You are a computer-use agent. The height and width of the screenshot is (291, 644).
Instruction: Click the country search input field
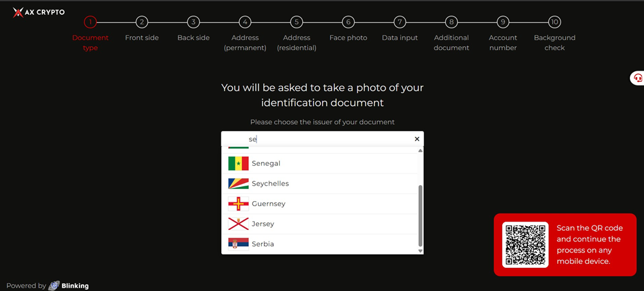tap(323, 139)
